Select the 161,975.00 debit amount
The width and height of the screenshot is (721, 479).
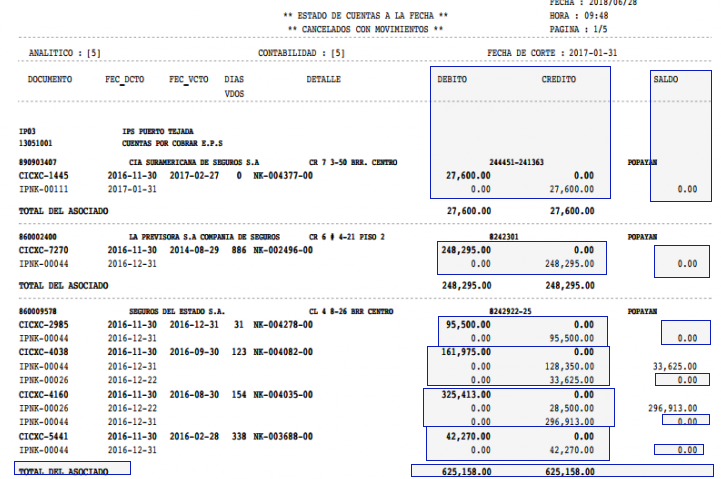[466, 353]
